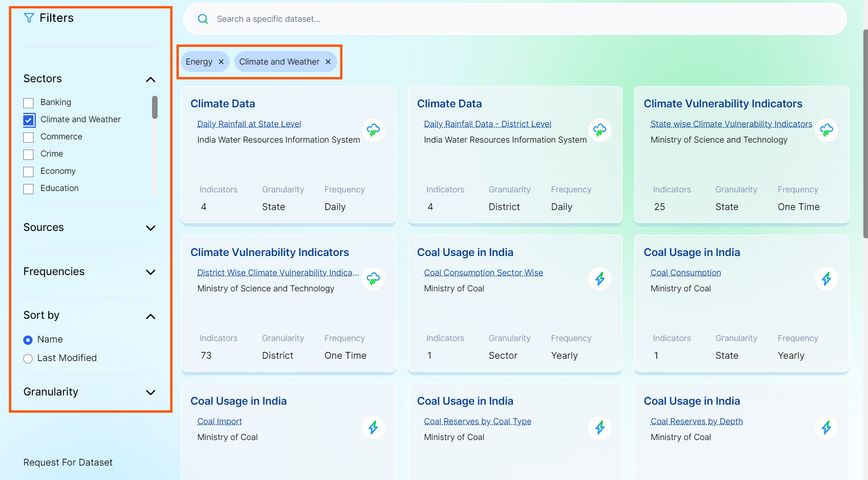868x480 pixels.
Task: Open the Request For Dataset link
Action: click(68, 462)
